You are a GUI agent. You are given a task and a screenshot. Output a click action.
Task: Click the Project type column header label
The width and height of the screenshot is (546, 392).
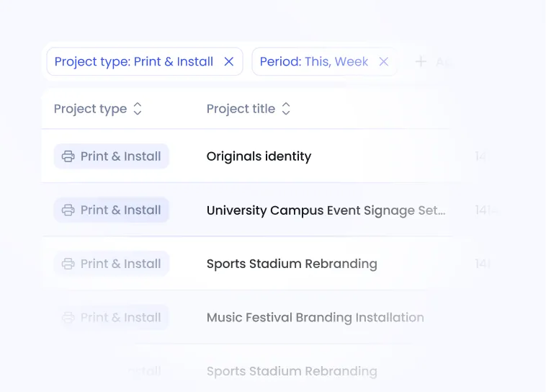click(x=90, y=109)
